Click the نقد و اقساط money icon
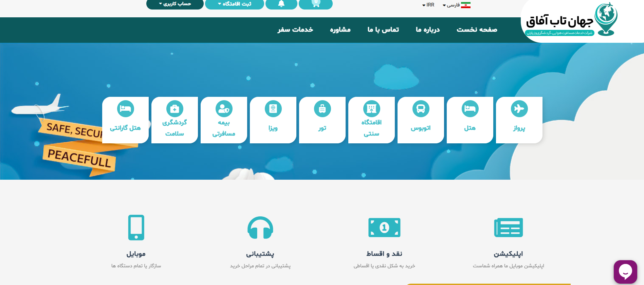Screen dimensions: 644x285 pyautogui.click(x=384, y=227)
